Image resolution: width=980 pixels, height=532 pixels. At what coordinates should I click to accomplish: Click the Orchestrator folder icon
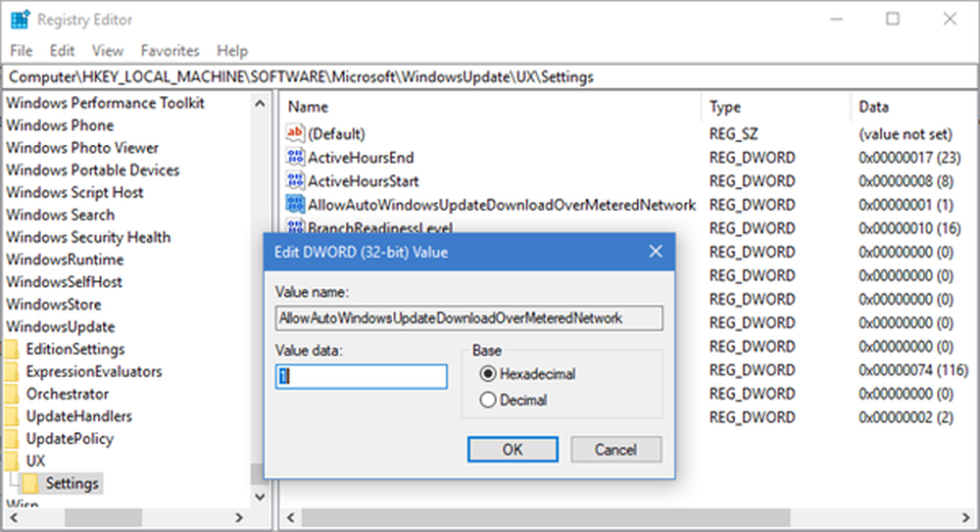(x=12, y=394)
